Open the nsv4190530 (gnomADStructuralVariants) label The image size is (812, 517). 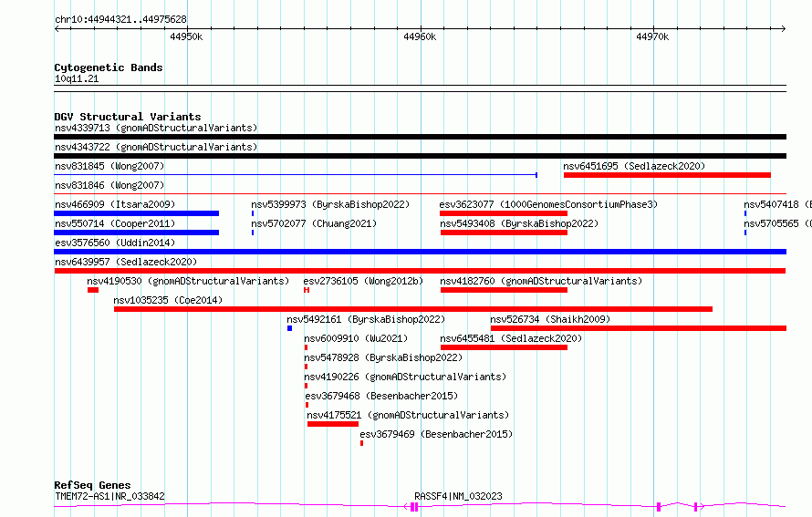[188, 281]
